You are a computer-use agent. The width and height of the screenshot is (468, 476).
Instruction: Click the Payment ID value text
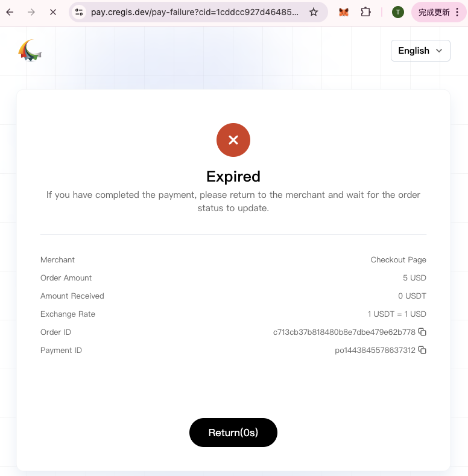[375, 351]
